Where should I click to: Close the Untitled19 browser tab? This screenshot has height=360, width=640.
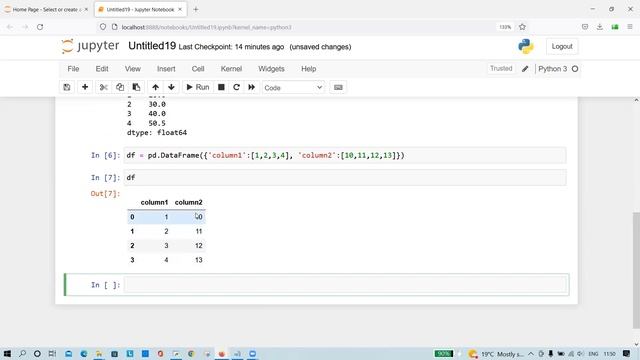click(180, 9)
